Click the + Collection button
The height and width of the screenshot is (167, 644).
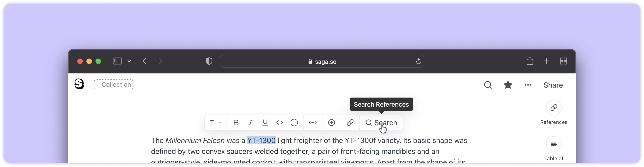(113, 85)
